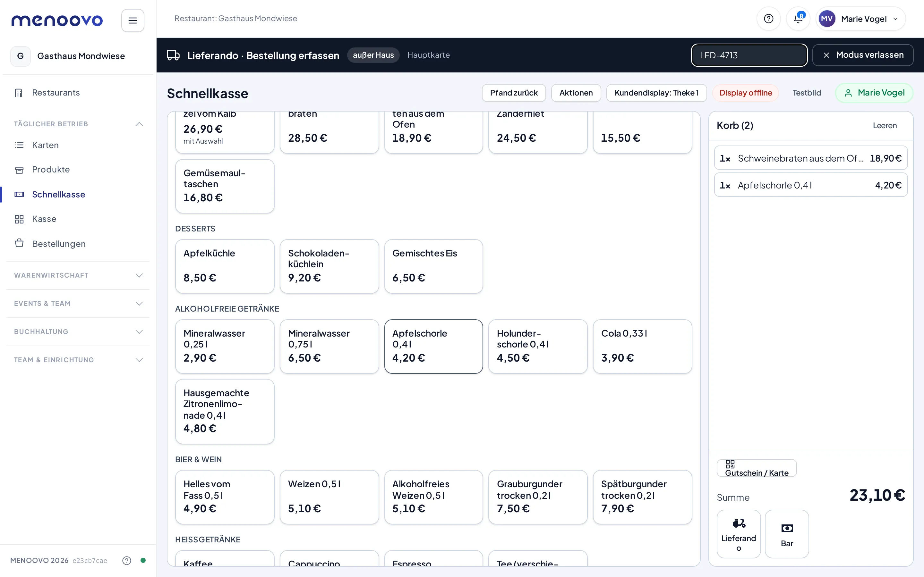
Task: Click the Modus verlassen button
Action: (x=863, y=55)
